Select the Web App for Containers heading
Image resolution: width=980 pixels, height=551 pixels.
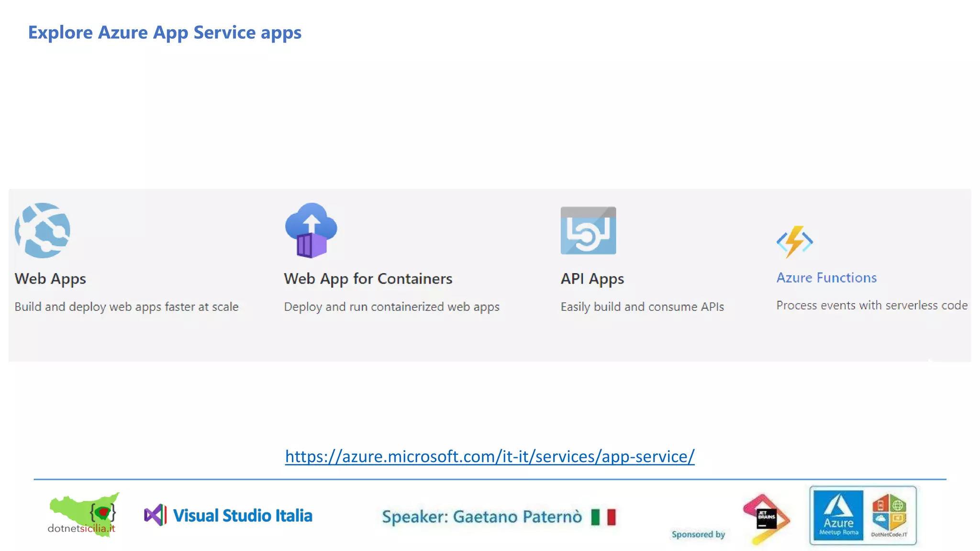(x=368, y=279)
